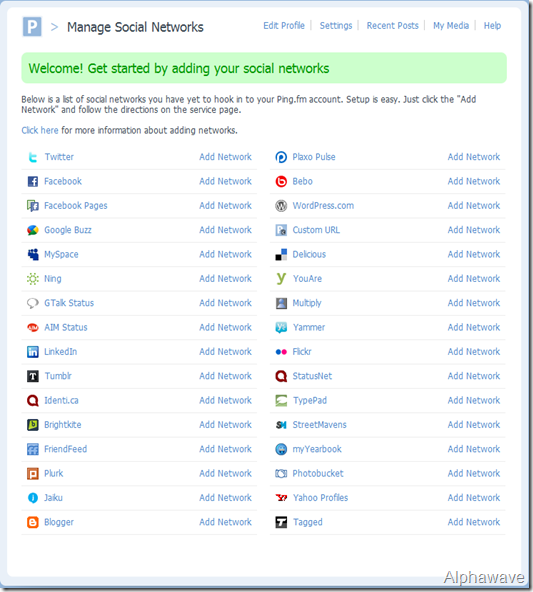Click the Facebook logo icon
The width and height of the screenshot is (533, 592).
click(x=33, y=182)
